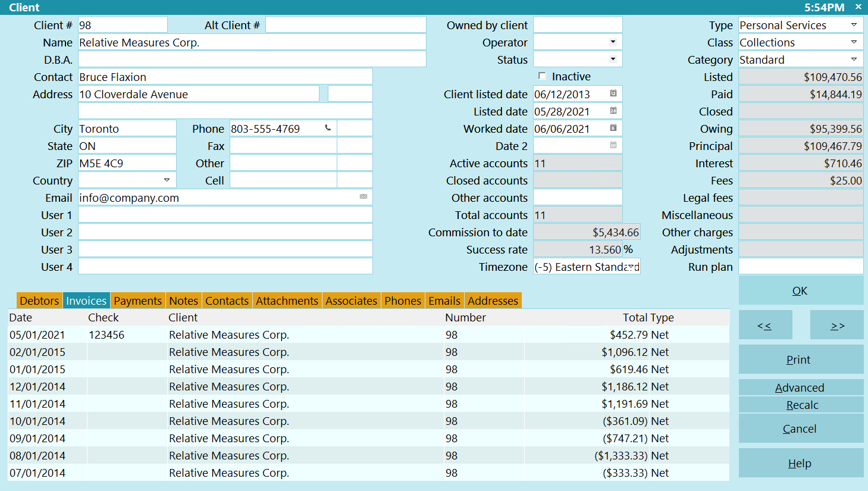Screen dimensions: 868x491
Task: Click the Cell number field
Action: pos(283,180)
